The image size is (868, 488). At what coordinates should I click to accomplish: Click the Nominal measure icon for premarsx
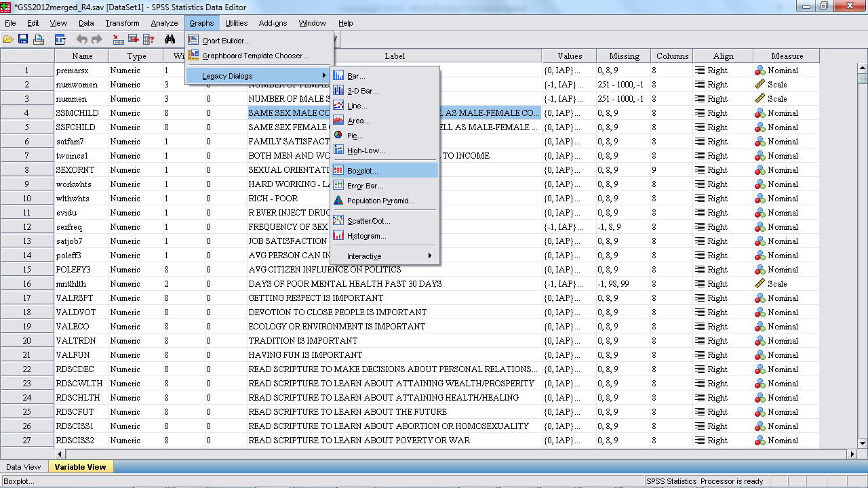pyautogui.click(x=760, y=70)
